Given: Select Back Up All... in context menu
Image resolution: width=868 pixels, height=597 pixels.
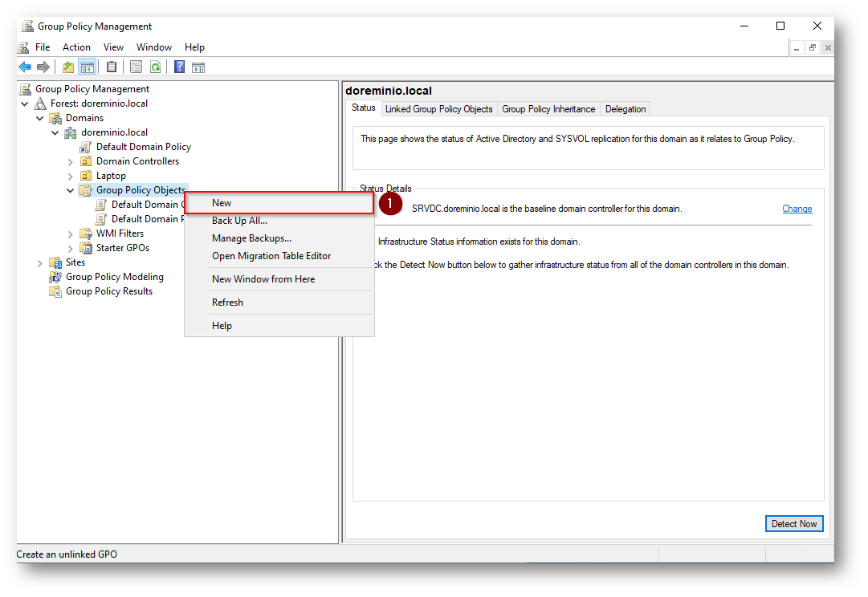Looking at the screenshot, I should pyautogui.click(x=239, y=221).
